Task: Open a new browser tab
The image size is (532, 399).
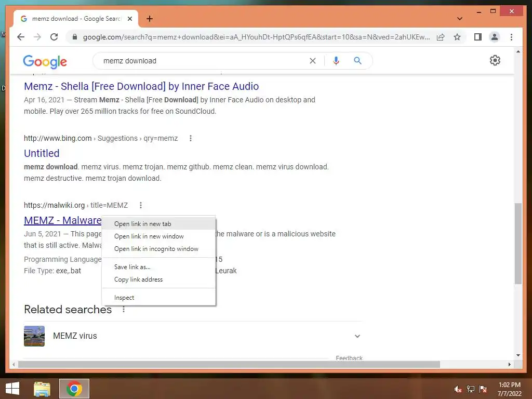Action: 149,19
